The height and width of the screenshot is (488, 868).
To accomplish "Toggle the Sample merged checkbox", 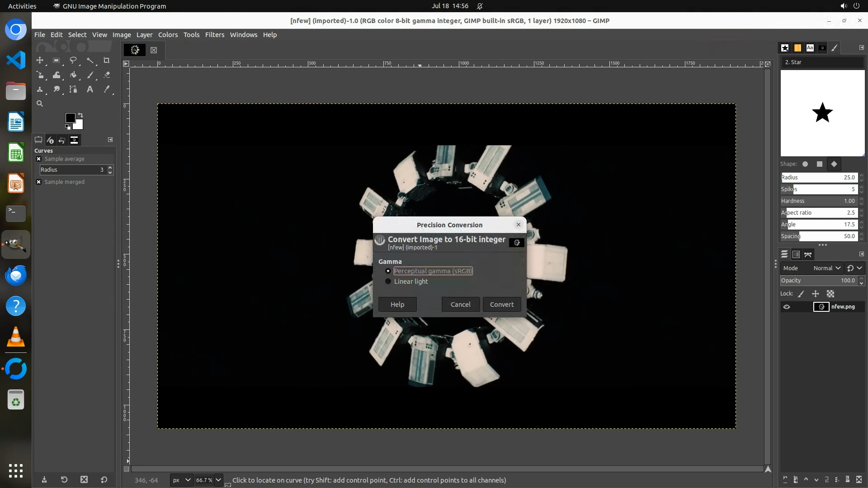I will click(39, 182).
